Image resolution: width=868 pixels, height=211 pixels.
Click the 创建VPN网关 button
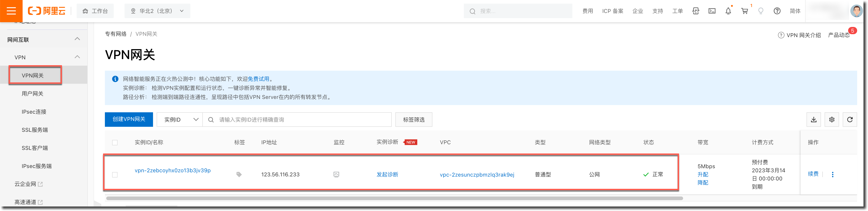tap(129, 120)
